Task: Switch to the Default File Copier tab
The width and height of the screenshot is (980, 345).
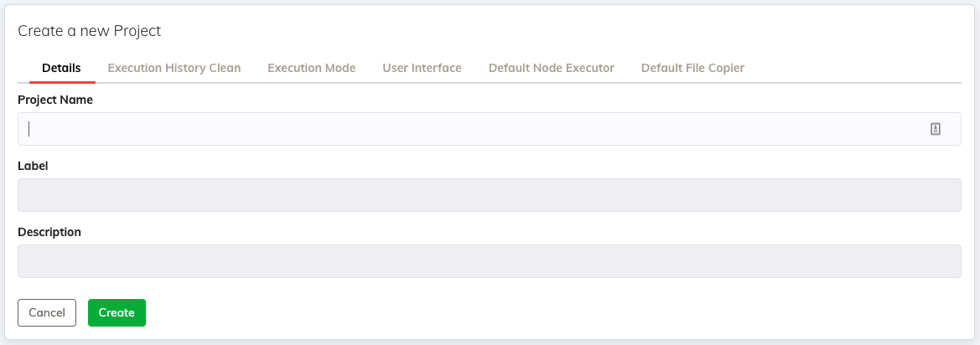Action: [692, 68]
